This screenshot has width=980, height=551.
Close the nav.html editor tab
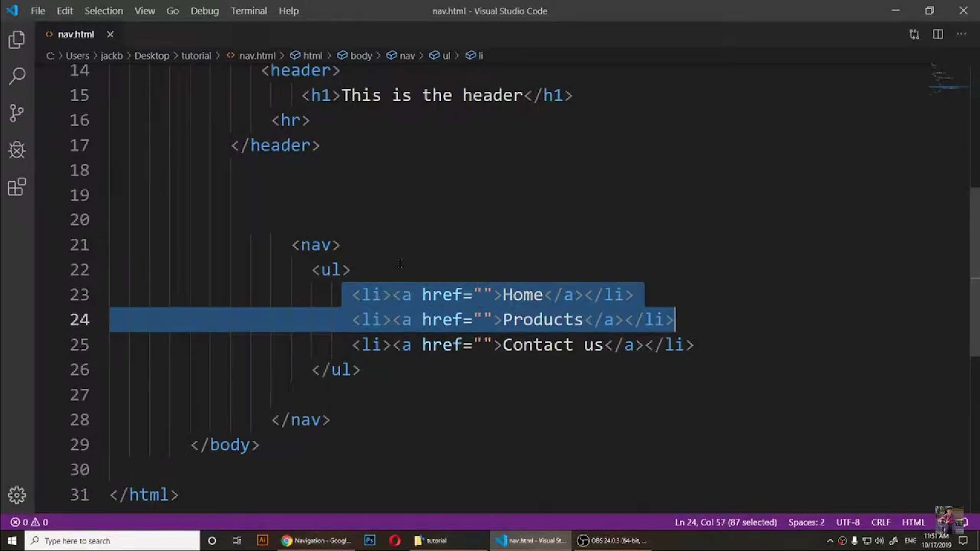click(110, 34)
